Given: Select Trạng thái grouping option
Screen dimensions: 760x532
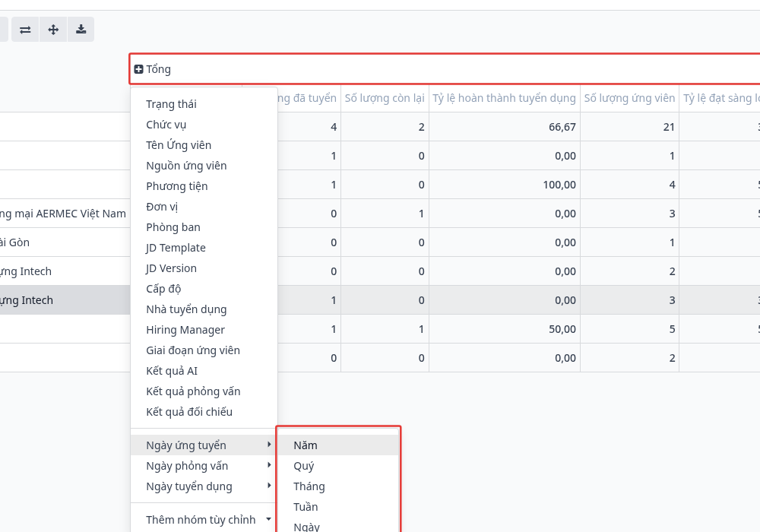Looking at the screenshot, I should point(204,104).
